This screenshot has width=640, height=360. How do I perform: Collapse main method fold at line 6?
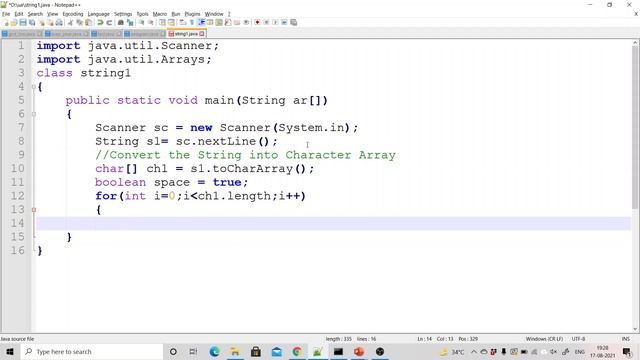point(34,114)
